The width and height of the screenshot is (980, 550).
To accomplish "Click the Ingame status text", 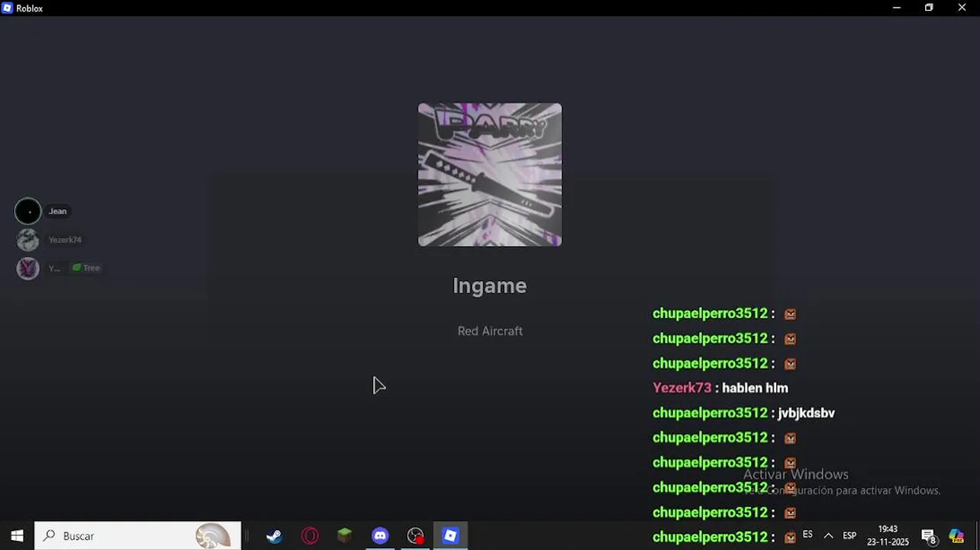I will tap(490, 286).
